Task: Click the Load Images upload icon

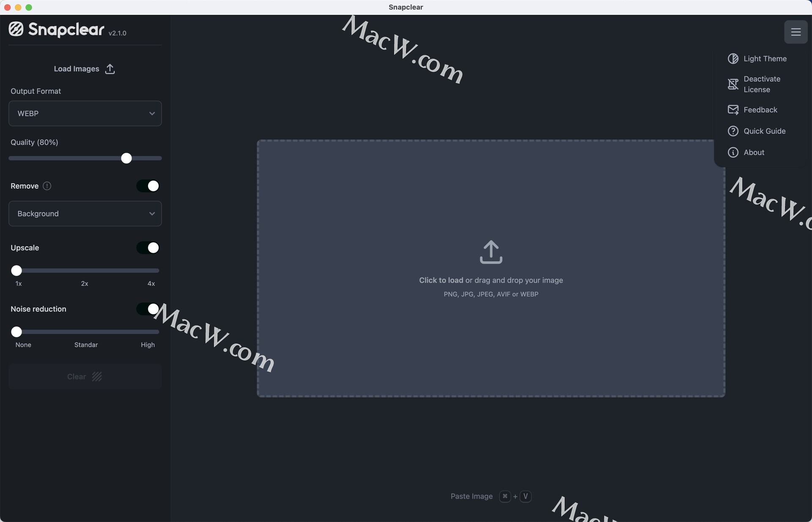Action: (110, 69)
